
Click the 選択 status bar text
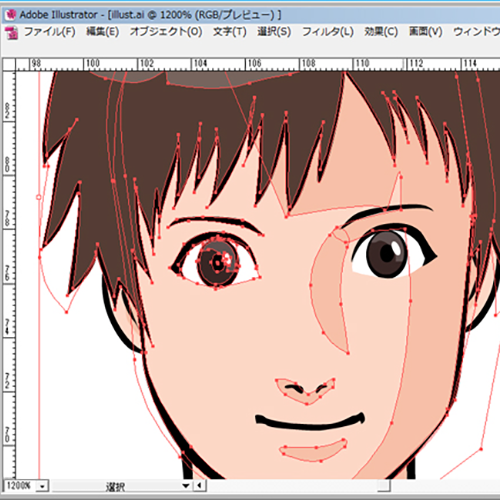pos(115,487)
